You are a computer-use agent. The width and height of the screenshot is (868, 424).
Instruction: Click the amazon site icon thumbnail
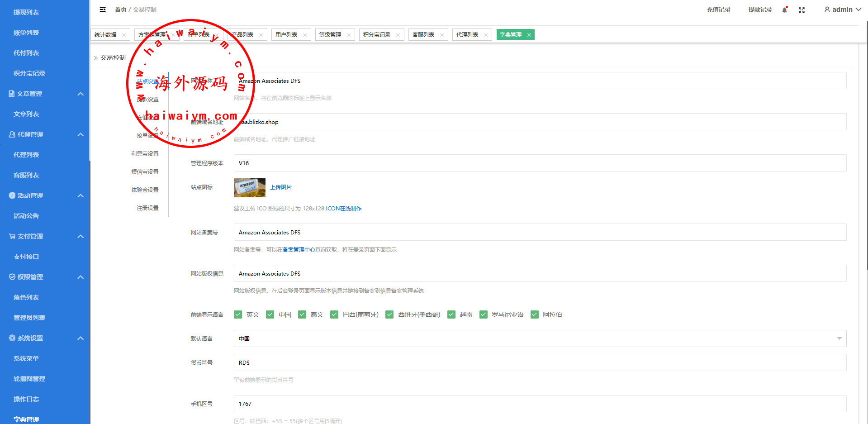pos(249,187)
